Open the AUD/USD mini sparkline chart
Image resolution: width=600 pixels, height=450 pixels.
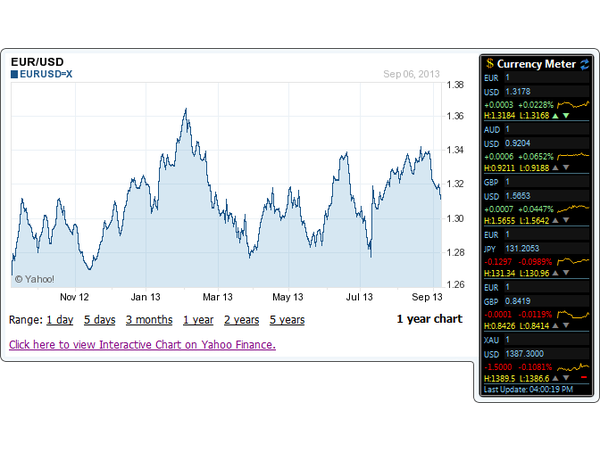click(x=573, y=156)
